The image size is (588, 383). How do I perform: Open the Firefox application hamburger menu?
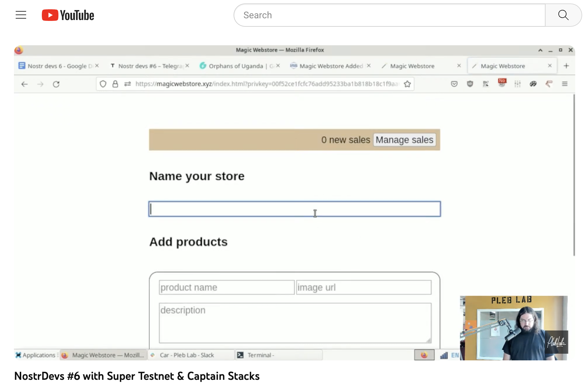click(x=564, y=84)
